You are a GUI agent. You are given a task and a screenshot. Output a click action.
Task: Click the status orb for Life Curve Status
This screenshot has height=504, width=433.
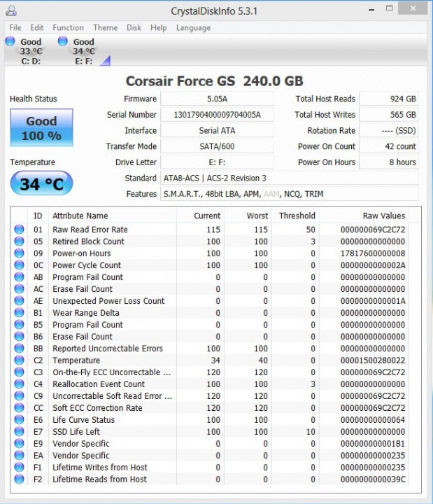tap(20, 419)
